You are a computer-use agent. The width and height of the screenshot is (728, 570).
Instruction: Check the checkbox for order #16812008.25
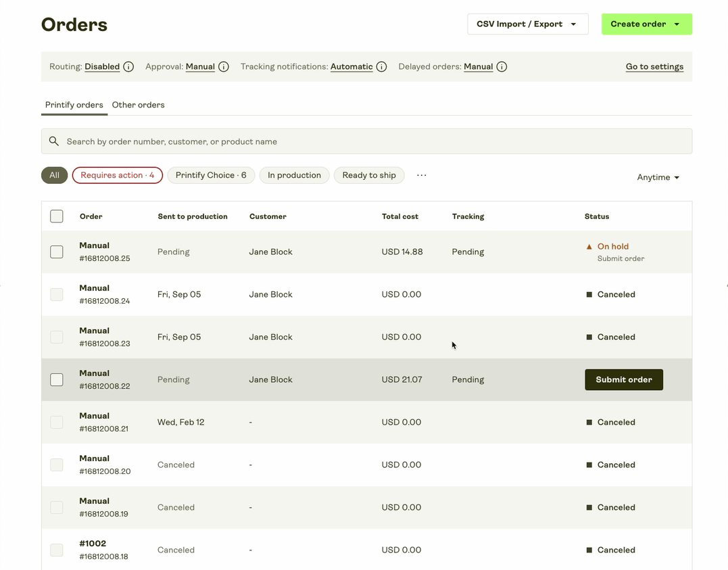57,252
